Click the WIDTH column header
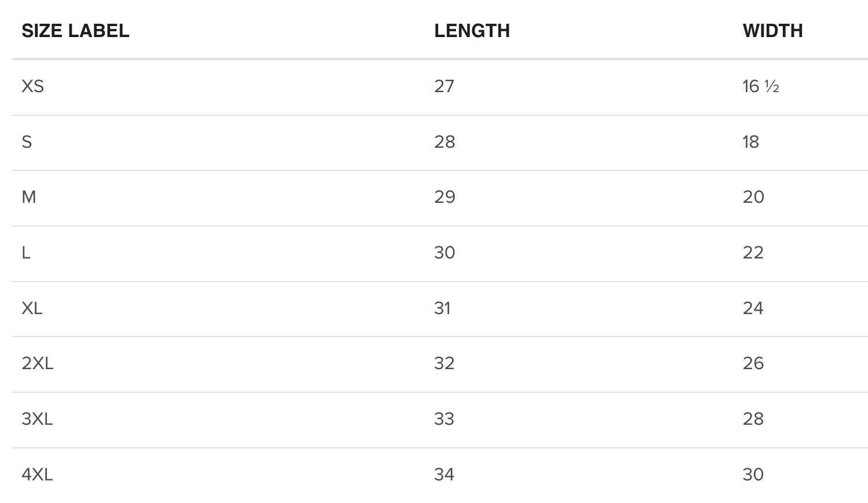 point(772,31)
